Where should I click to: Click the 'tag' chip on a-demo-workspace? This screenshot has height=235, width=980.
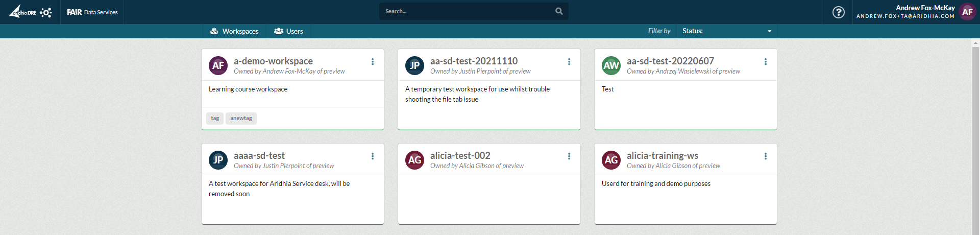click(x=215, y=118)
